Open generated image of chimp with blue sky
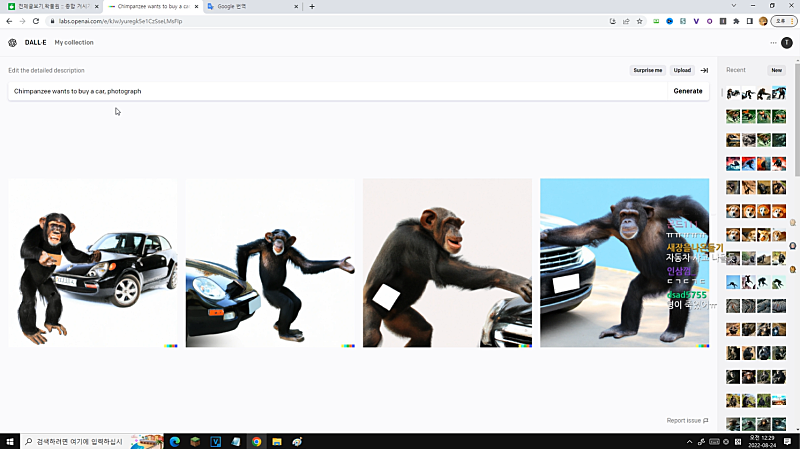The height and width of the screenshot is (449, 800). click(x=624, y=263)
